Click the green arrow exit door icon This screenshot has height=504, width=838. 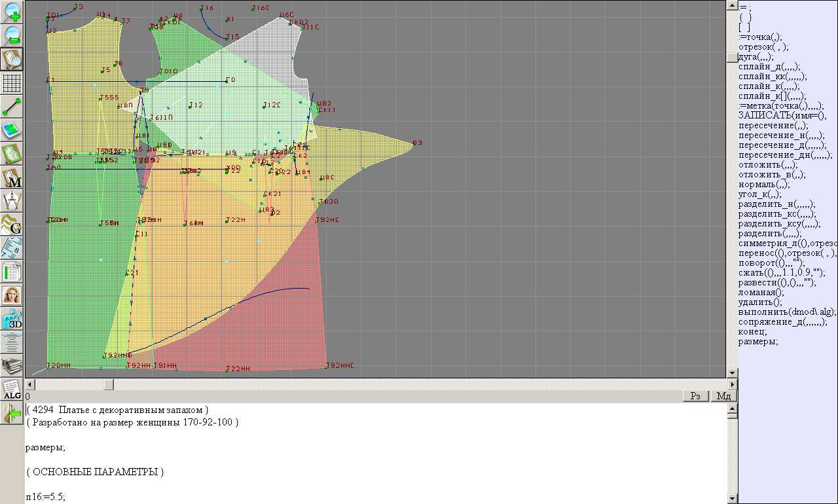(12, 413)
